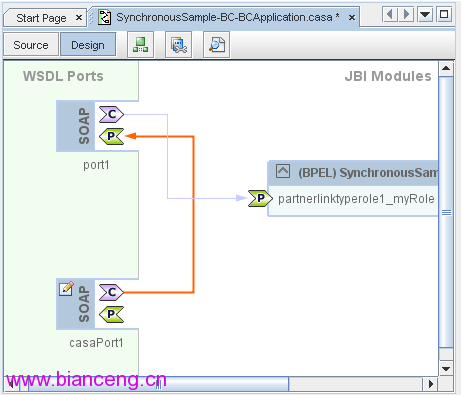Click the vertical scrollbar down arrow
Viewport: 461px width, 395px height.
point(446,369)
